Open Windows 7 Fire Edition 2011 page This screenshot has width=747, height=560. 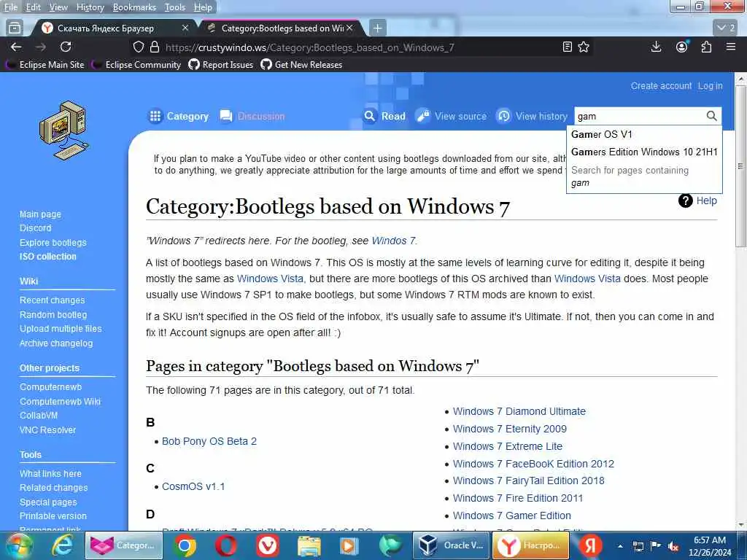518,498
